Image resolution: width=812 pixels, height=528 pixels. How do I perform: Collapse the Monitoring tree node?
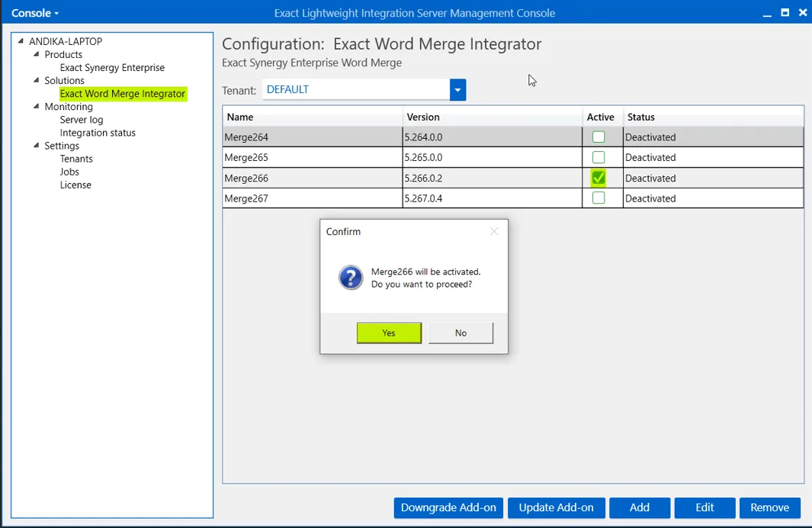37,107
